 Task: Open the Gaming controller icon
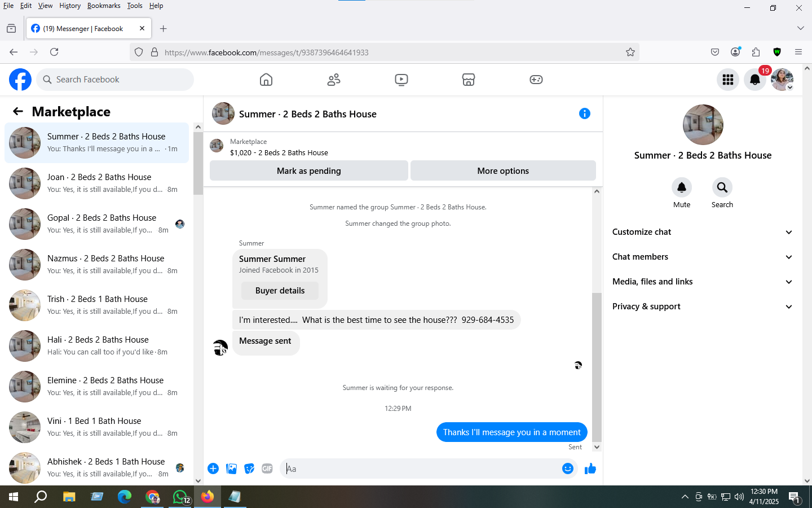click(536, 80)
